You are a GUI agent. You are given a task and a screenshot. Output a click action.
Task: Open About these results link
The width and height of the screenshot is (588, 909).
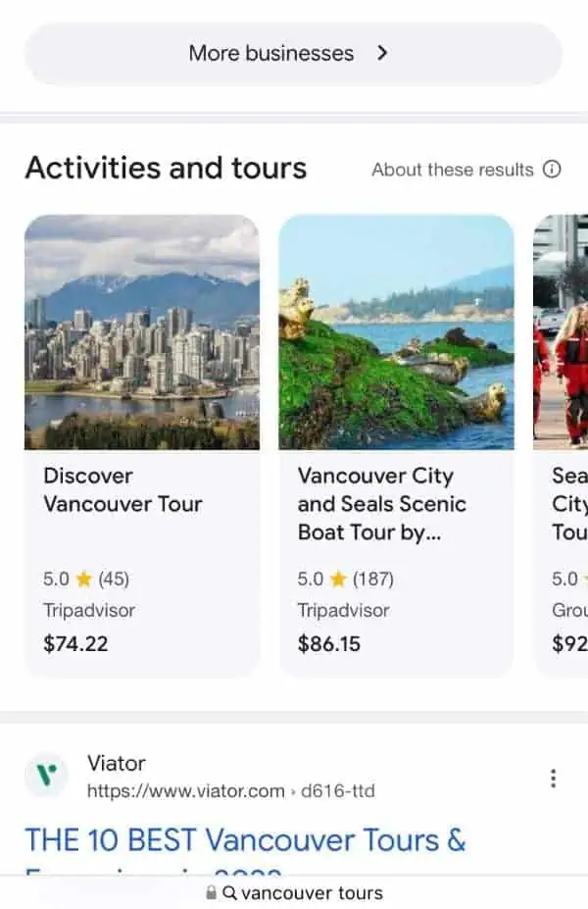(x=453, y=170)
